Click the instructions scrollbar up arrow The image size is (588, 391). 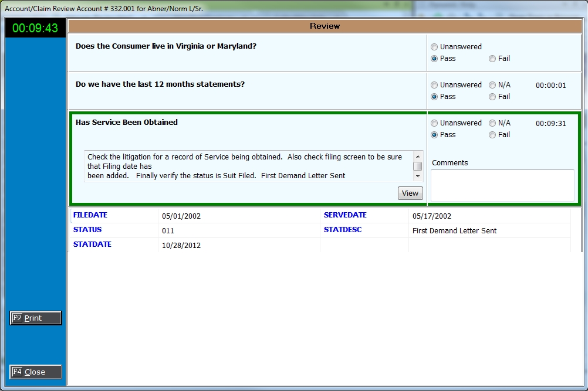click(x=418, y=156)
